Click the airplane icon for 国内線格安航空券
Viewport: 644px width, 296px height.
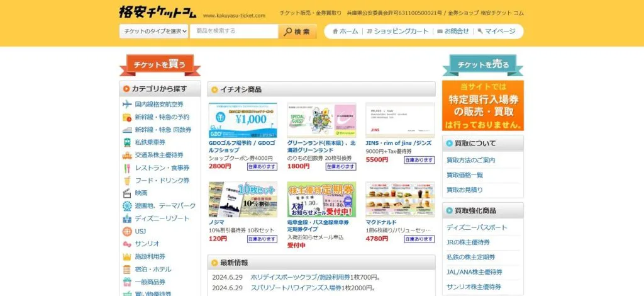tap(127, 104)
